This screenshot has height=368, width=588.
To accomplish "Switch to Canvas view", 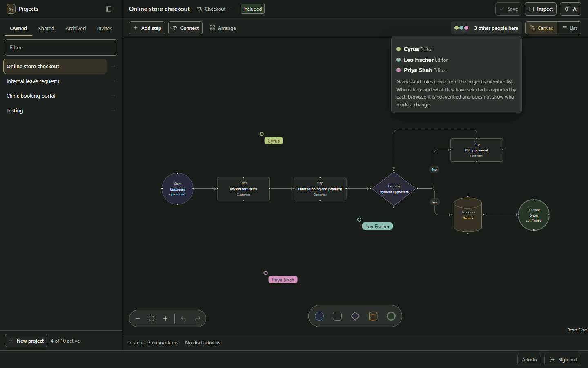I will click(x=541, y=28).
